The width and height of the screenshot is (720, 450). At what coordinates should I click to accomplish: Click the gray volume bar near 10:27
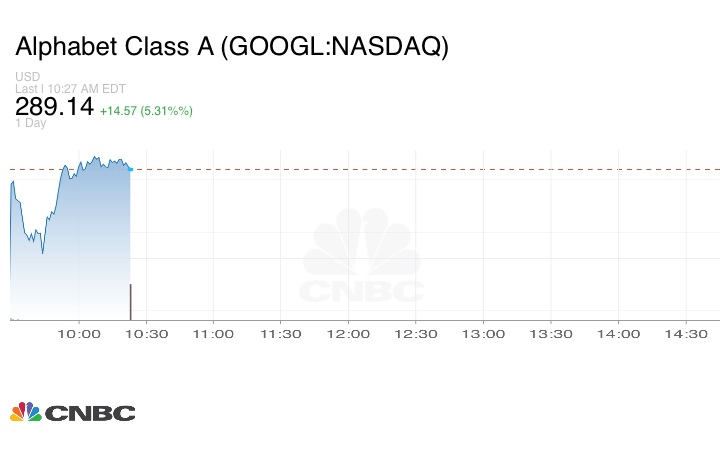[130, 301]
